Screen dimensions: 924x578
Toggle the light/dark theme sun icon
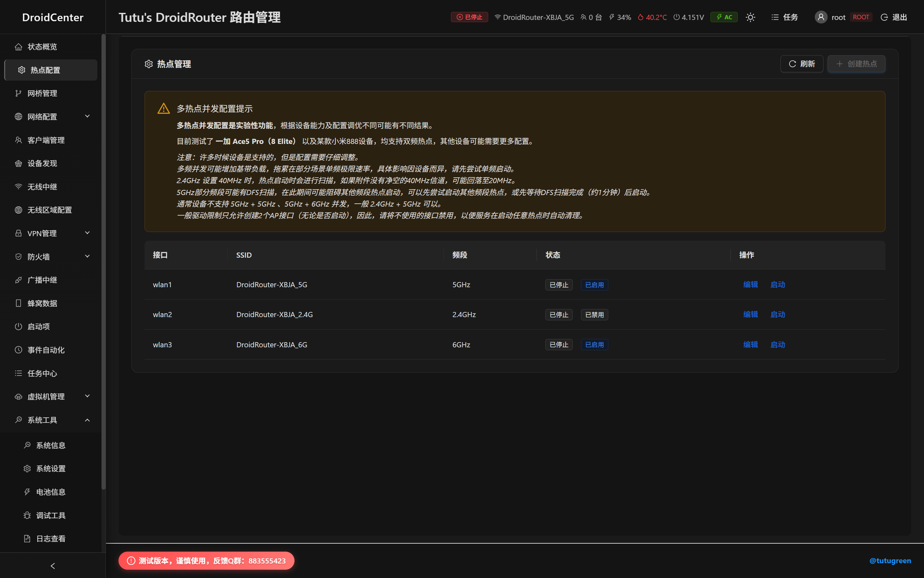coord(750,17)
